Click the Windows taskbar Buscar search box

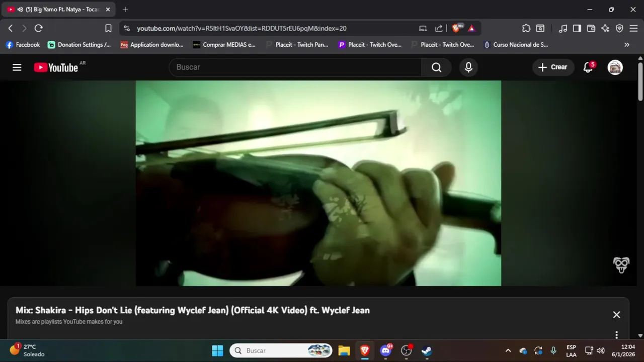pos(281,350)
